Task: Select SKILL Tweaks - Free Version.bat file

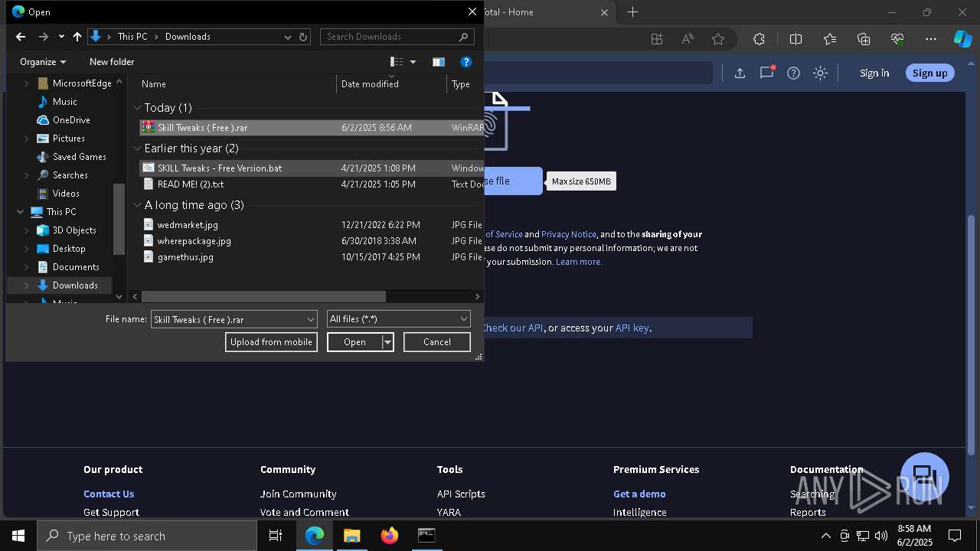Action: pos(312,168)
